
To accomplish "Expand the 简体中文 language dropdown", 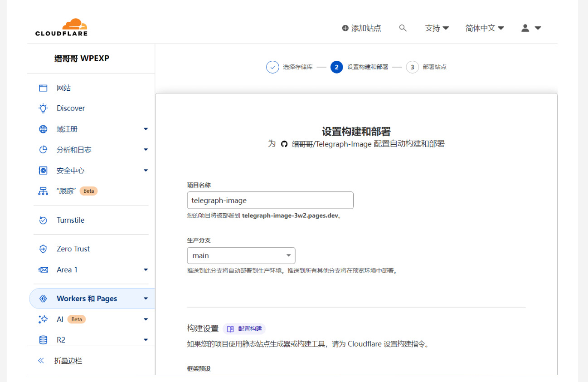I will click(x=484, y=28).
